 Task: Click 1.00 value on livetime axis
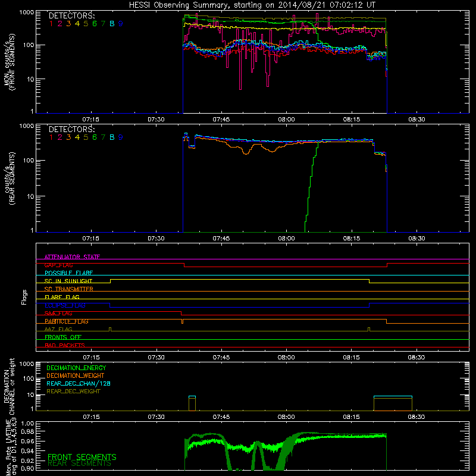click(x=27, y=423)
